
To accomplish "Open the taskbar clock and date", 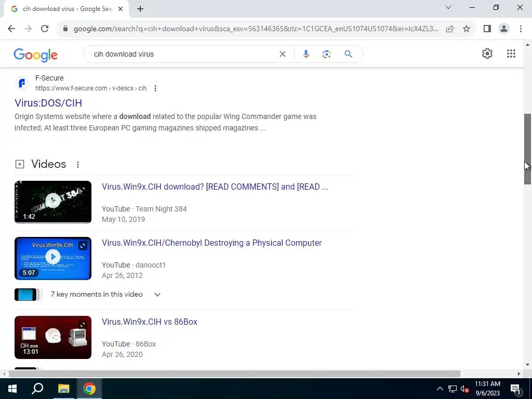I will tap(487, 389).
